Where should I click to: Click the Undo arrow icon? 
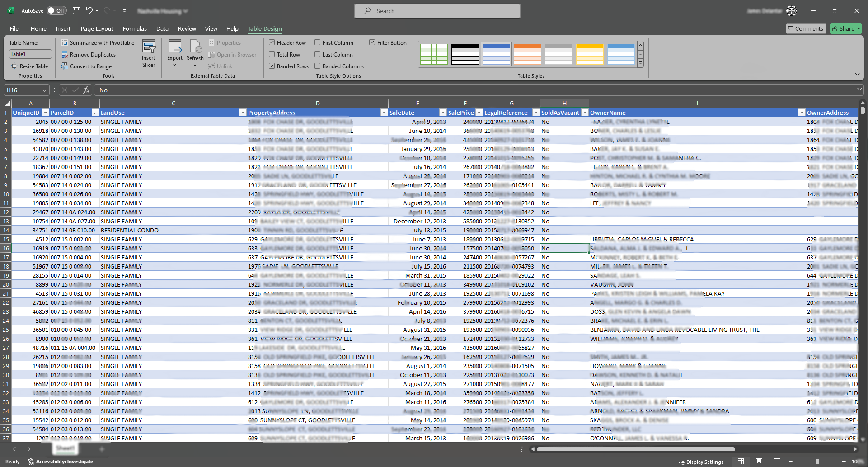point(89,11)
